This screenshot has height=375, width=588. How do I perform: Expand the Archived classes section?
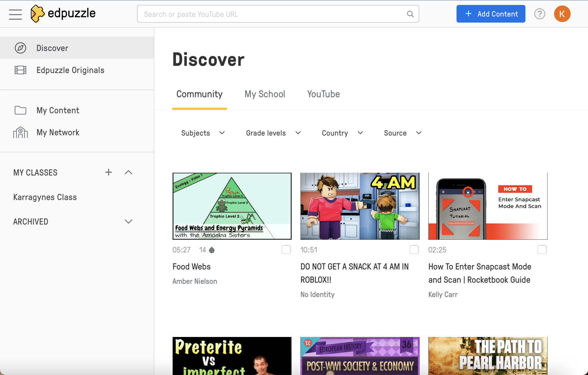pos(128,222)
